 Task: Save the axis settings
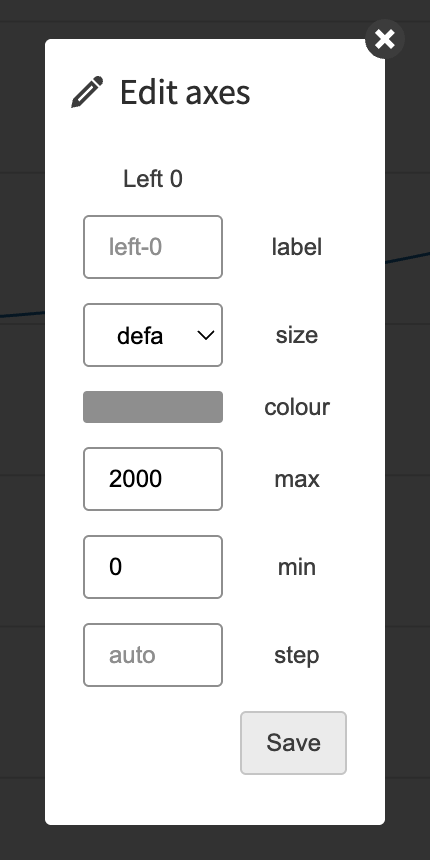pos(293,743)
